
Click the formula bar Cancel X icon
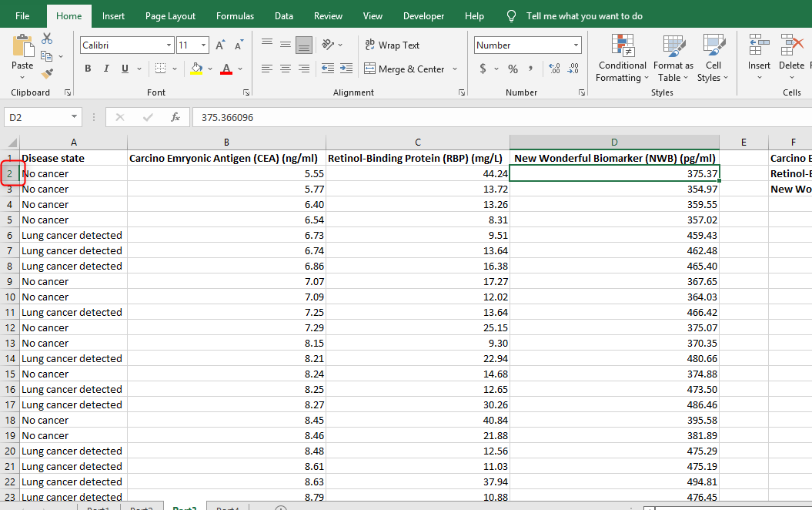[120, 117]
